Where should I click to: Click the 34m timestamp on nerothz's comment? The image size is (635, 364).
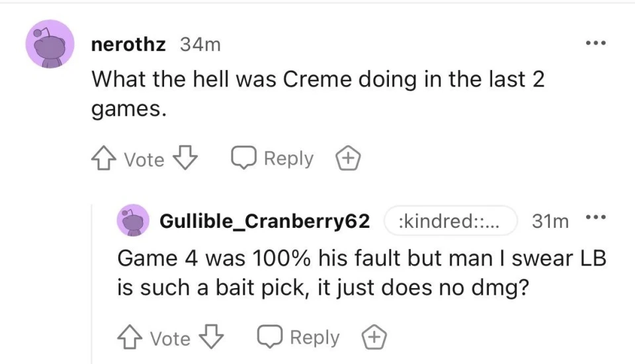[x=200, y=44]
